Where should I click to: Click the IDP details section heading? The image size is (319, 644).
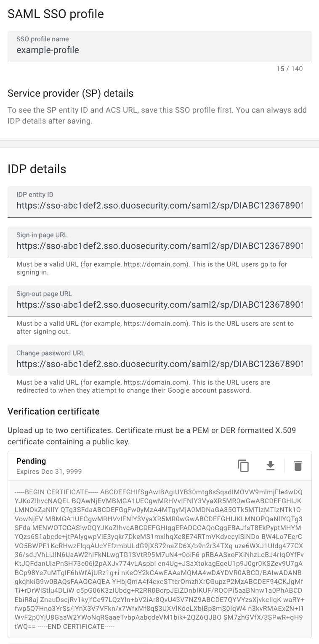click(x=37, y=169)
